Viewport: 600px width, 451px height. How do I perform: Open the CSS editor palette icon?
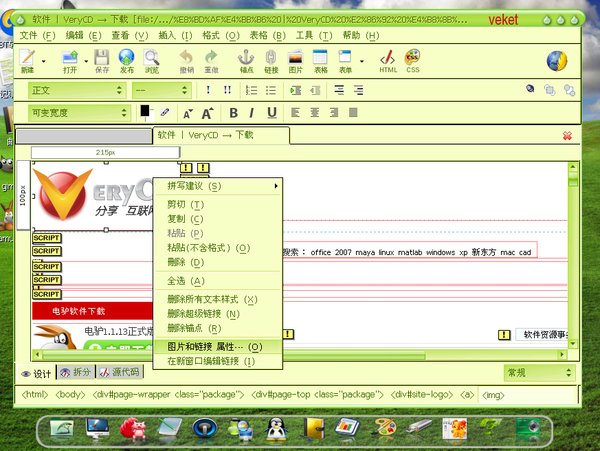(412, 61)
